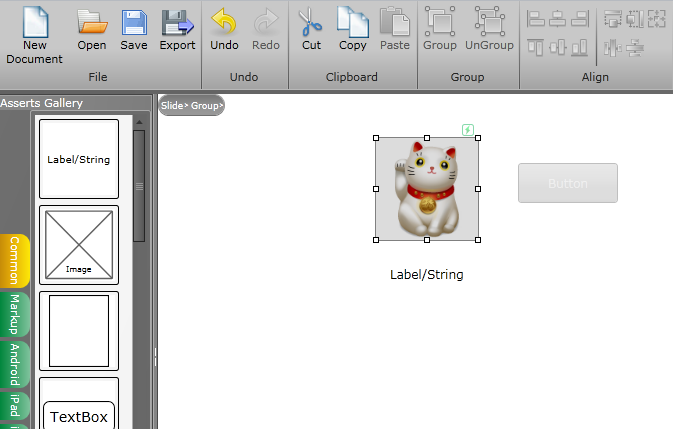The height and width of the screenshot is (429, 673).
Task: Click the panel splitter grip beside the gallery
Action: [x=155, y=357]
